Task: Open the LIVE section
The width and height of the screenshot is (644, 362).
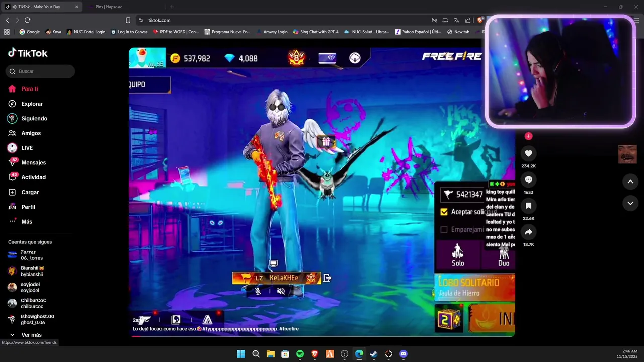Action: (21, 148)
